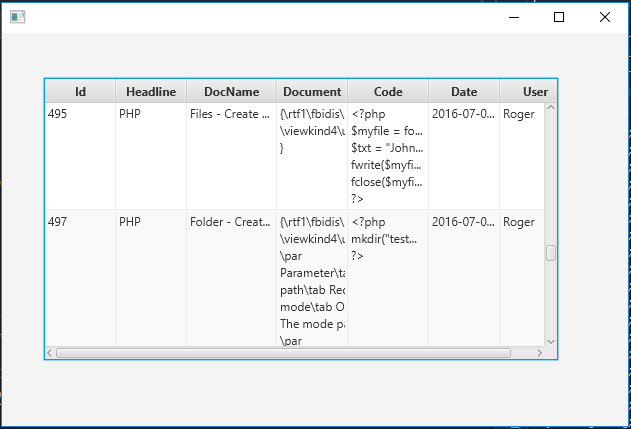
Task: Minimize the window
Action: coord(514,17)
